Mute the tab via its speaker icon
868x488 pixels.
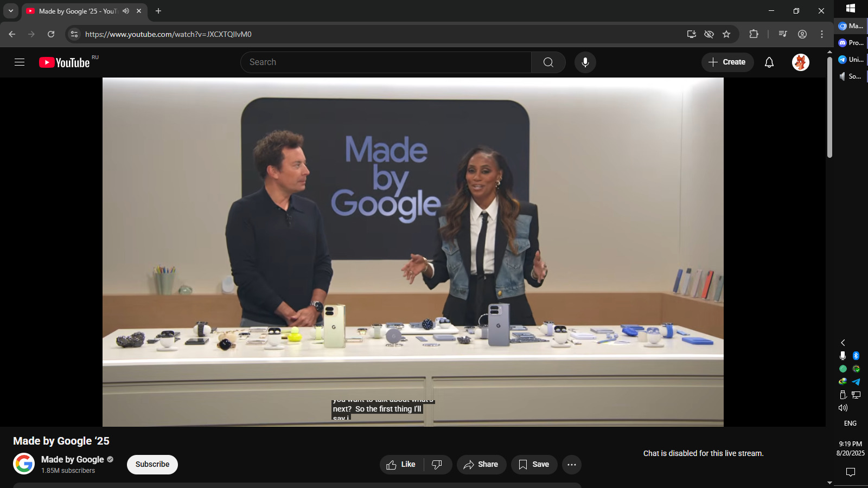pyautogui.click(x=126, y=11)
